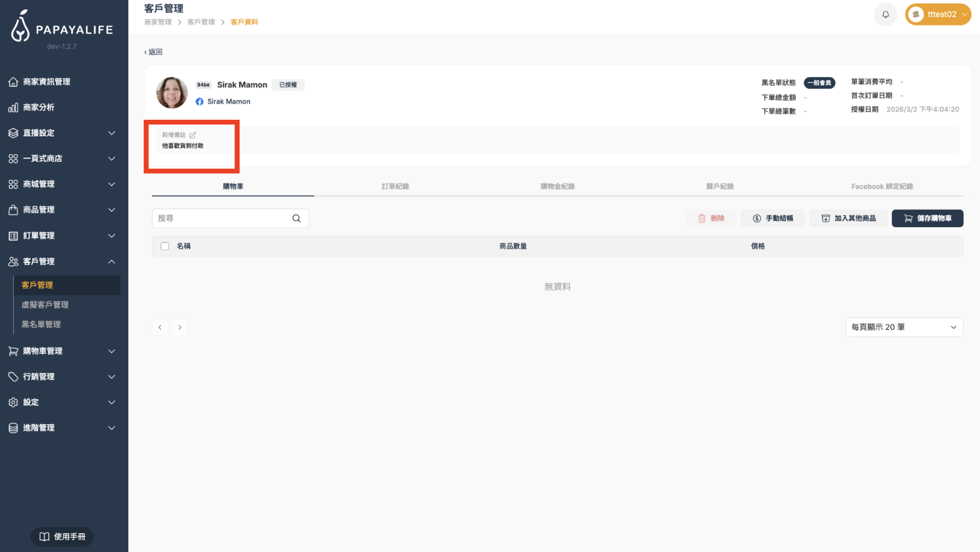The height and width of the screenshot is (552, 980).
Task: Click the 手動結帳 button
Action: (772, 219)
